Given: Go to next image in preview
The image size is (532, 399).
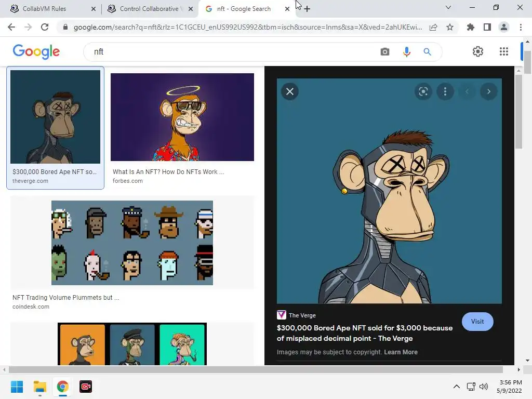Looking at the screenshot, I should 488,91.
